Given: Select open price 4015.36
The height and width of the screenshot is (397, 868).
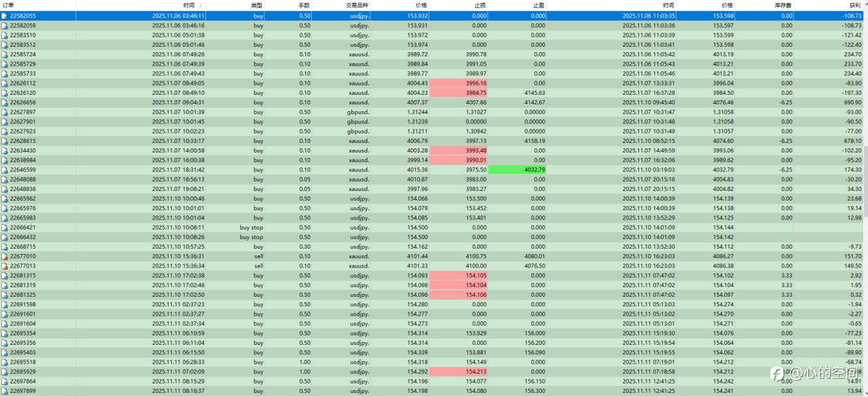Looking at the screenshot, I should click(418, 169).
